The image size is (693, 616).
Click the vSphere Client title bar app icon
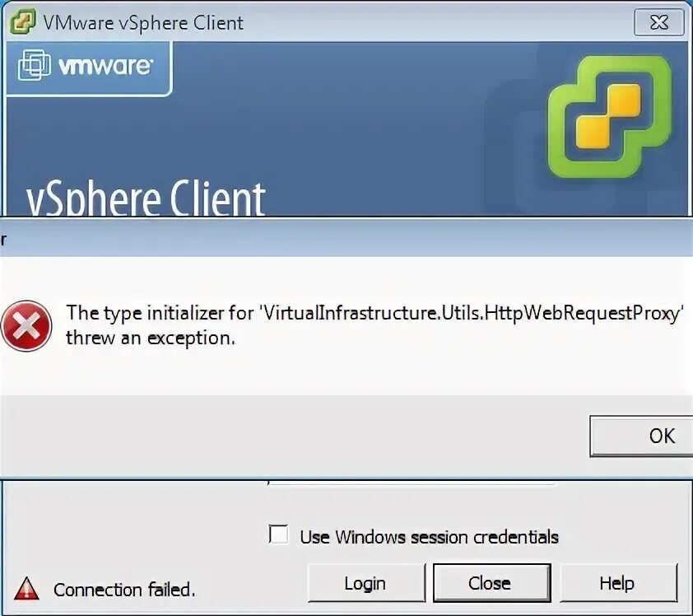(22, 21)
